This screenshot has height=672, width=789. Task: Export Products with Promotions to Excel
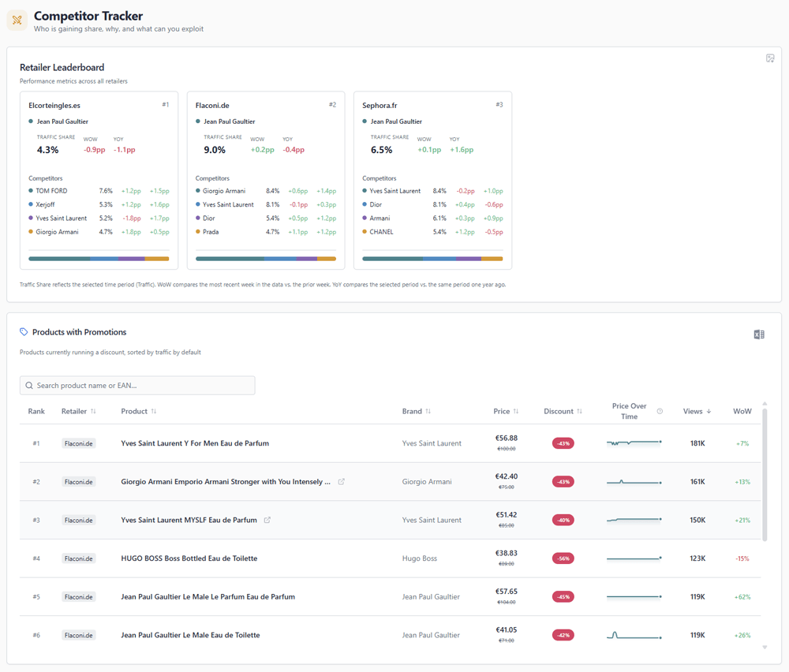click(x=759, y=334)
